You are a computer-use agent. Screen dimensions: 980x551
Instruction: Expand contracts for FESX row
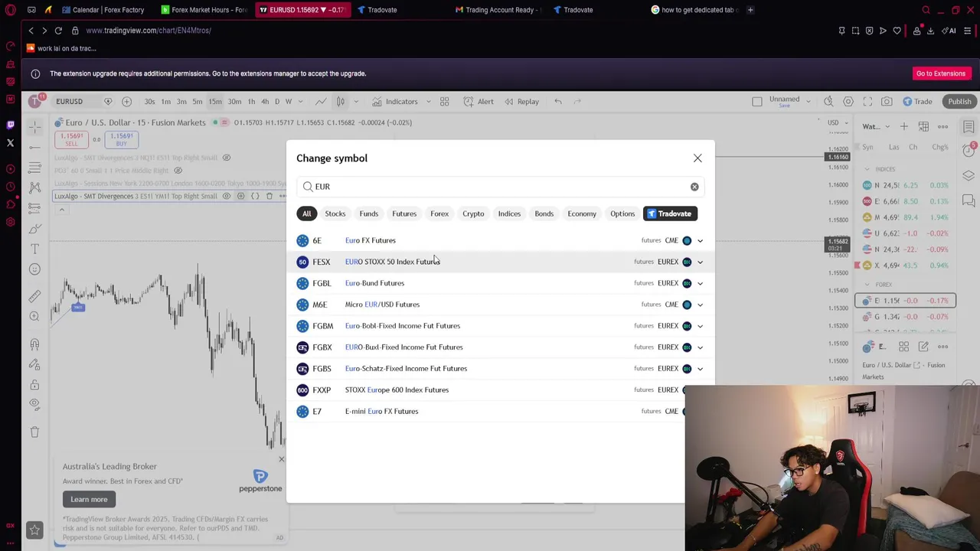click(x=700, y=262)
